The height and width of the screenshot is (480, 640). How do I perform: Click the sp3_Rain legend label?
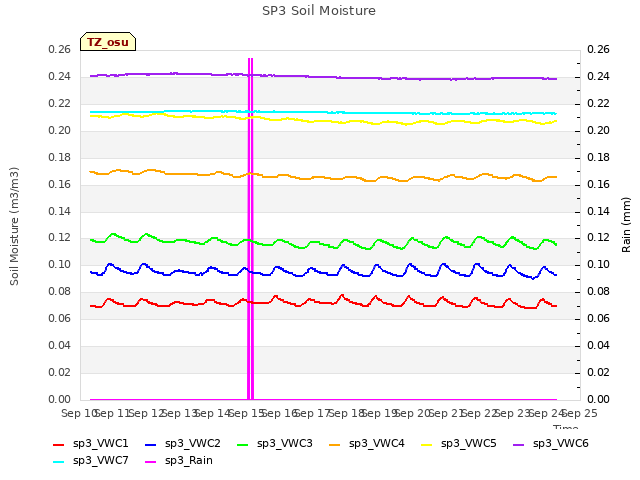coord(189,461)
